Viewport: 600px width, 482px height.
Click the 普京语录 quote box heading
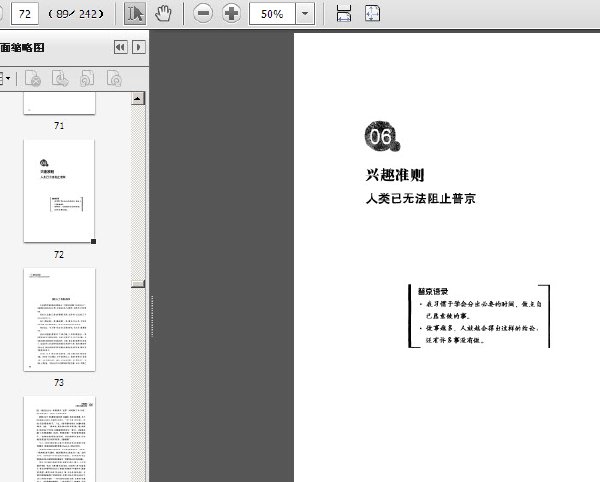click(433, 291)
